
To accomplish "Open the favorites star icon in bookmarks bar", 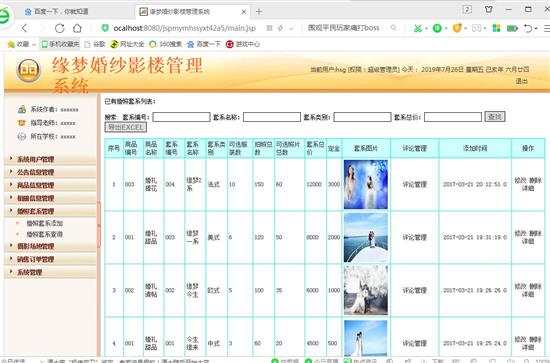I will point(11,44).
